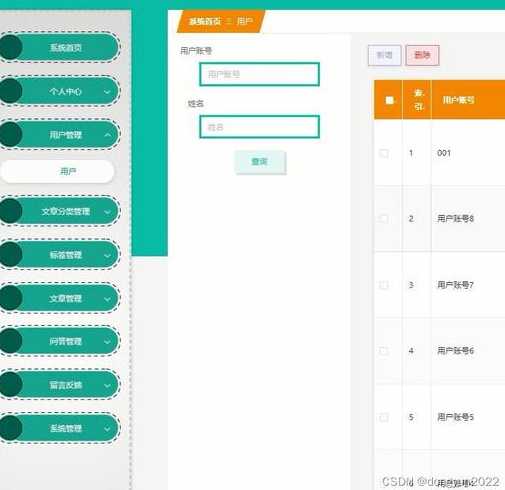Focus the 用户账号 search input

pyautogui.click(x=259, y=74)
